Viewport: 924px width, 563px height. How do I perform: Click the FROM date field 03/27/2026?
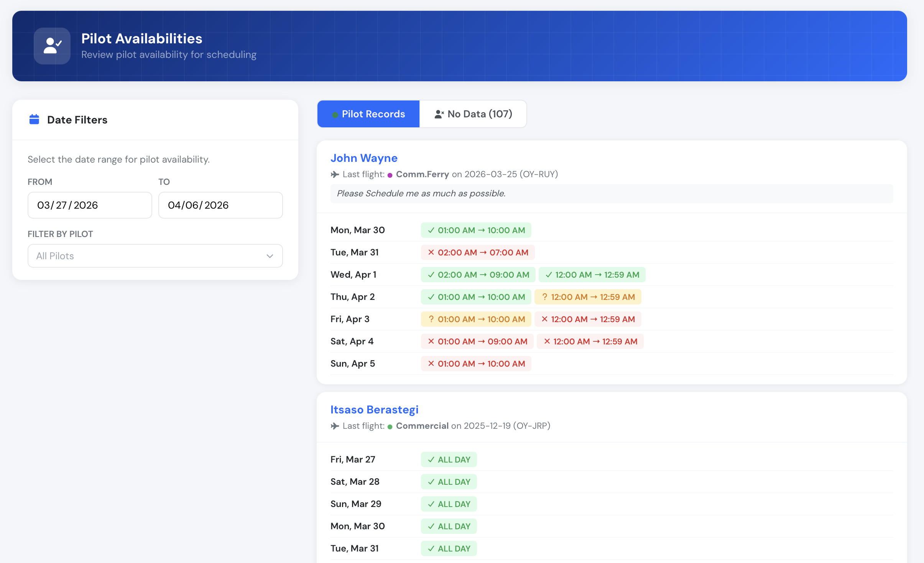pyautogui.click(x=90, y=205)
